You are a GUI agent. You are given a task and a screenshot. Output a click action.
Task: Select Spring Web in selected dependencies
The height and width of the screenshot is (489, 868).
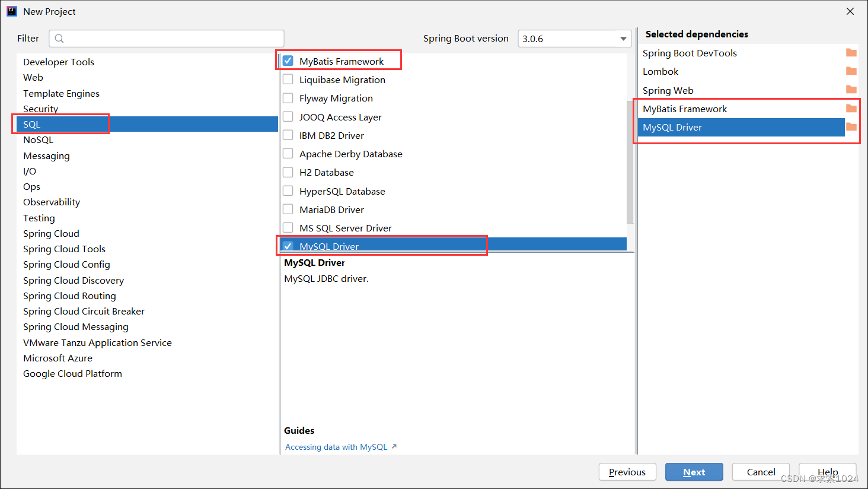click(x=741, y=90)
